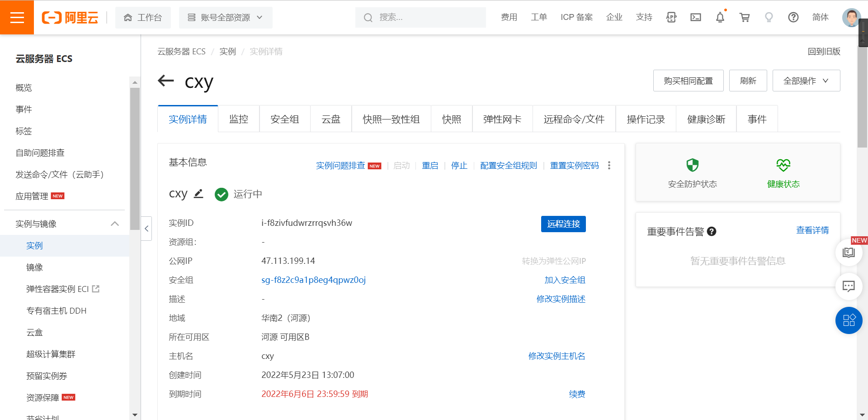Open 实例问题排查 link
Viewport: 868px width, 420px height.
[340, 166]
